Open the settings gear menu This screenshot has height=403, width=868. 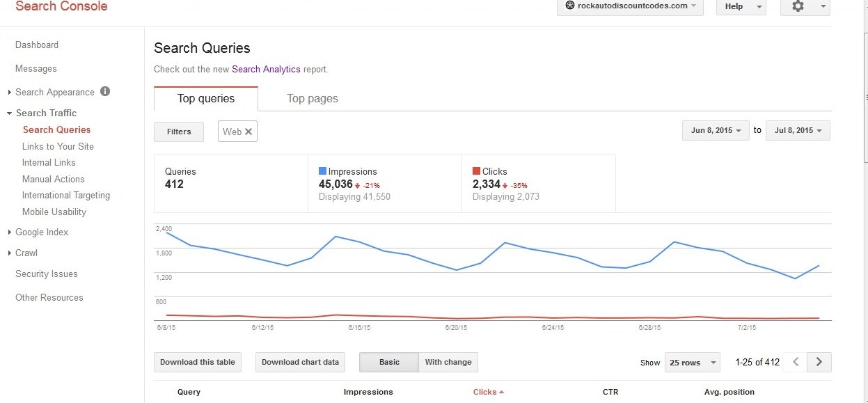click(804, 6)
